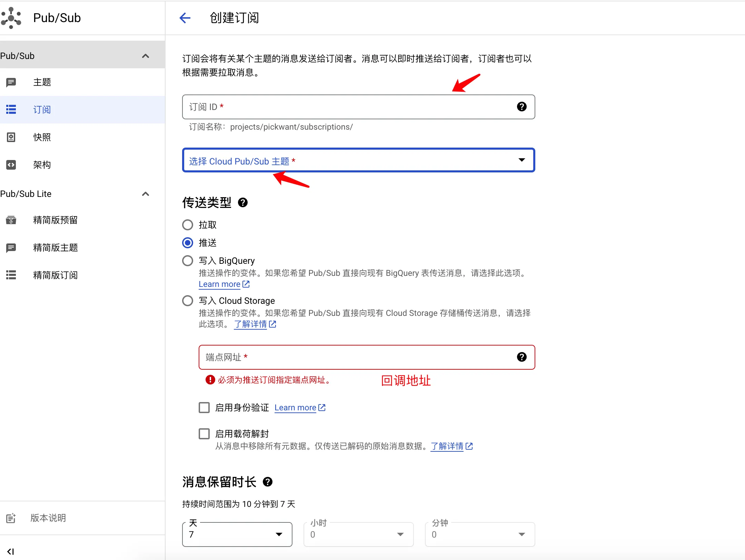Collapse the Pub/Sub sidebar section
This screenshot has width=745, height=560.
point(146,56)
